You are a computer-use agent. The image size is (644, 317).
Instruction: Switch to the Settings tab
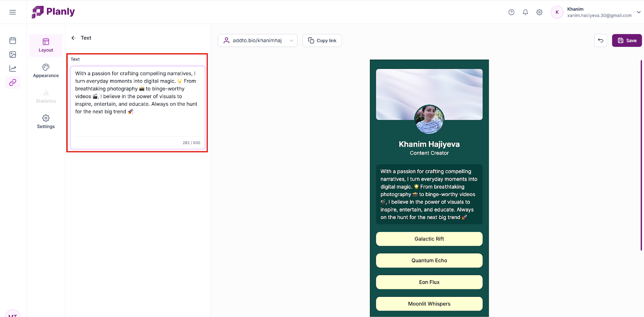click(x=46, y=122)
